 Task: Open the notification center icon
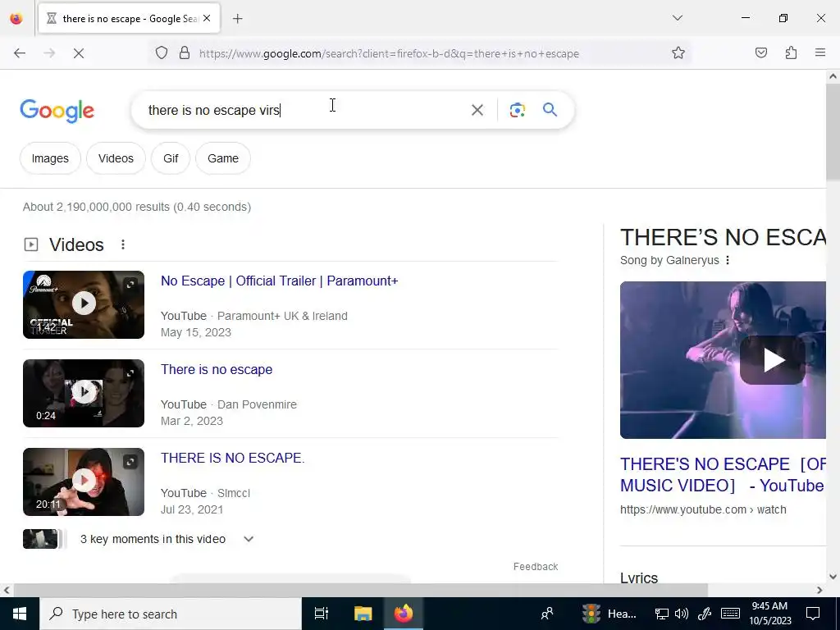pos(813,614)
